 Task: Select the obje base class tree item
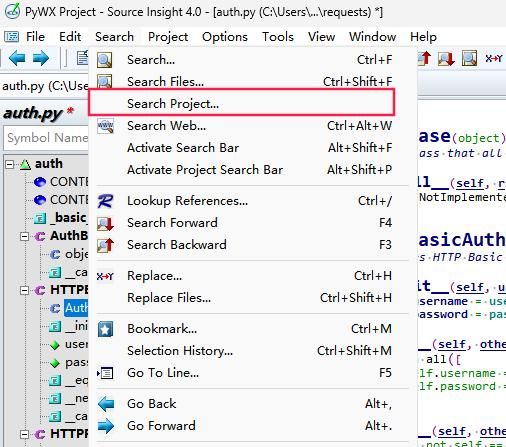pos(77,254)
